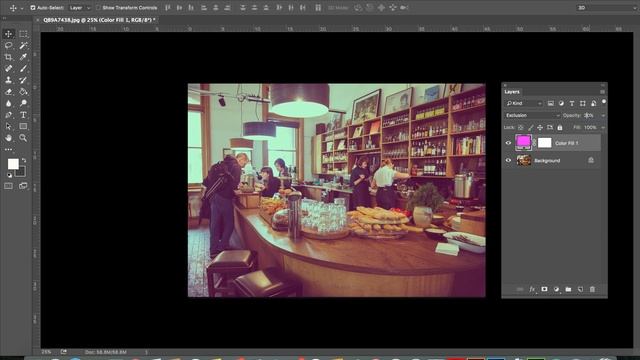This screenshot has height=360, width=640.
Task: Open the Exclusion blend mode dropdown
Action: tap(533, 116)
